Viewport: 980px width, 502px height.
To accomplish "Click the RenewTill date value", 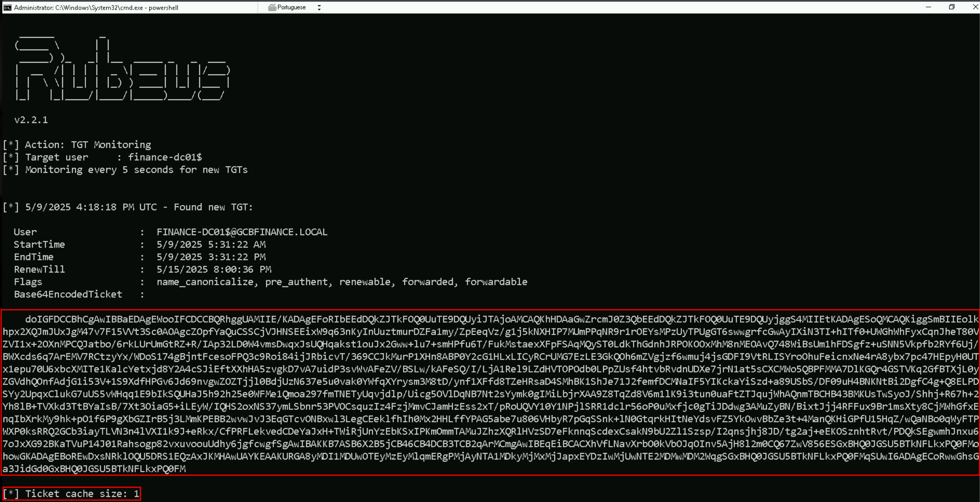I will [x=214, y=269].
